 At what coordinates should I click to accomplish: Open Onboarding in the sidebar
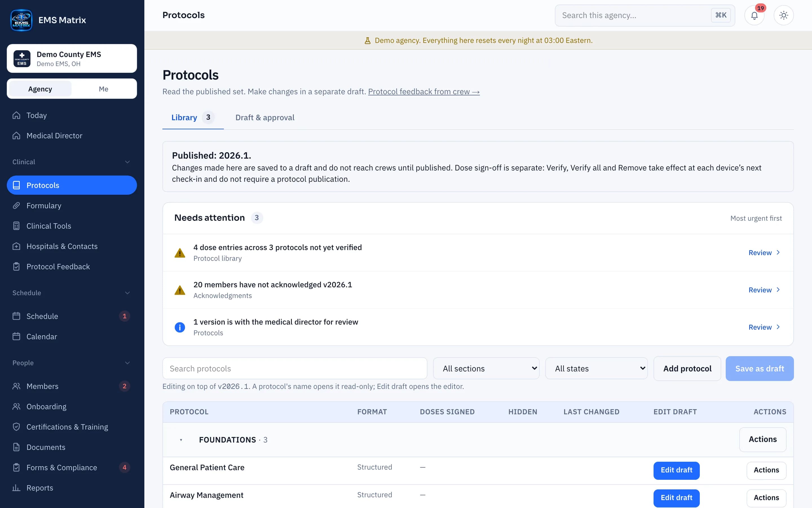click(x=71, y=406)
